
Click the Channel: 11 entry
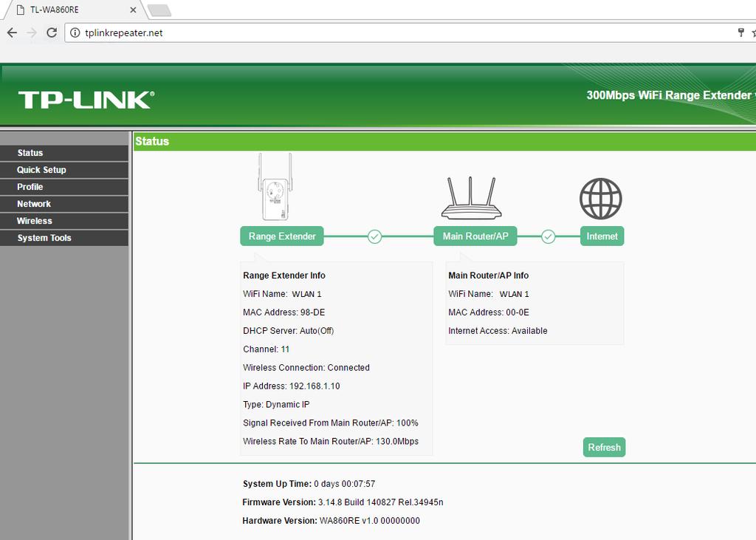tap(266, 349)
